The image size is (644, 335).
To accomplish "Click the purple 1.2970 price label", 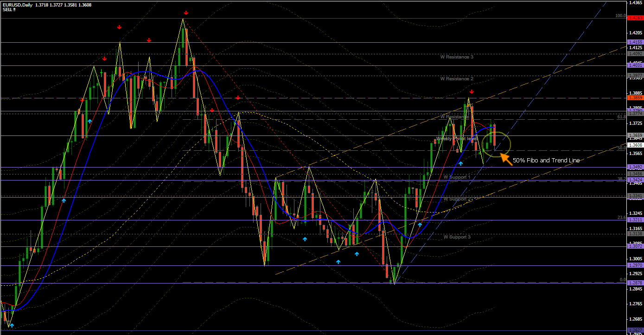I will (634, 265).
